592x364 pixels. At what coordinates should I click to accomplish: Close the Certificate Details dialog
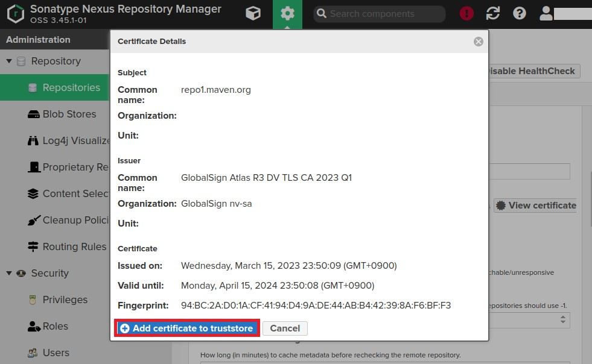pos(479,42)
